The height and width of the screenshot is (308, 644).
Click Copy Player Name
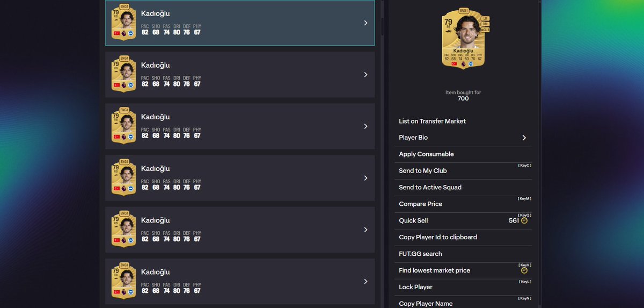tap(463, 303)
